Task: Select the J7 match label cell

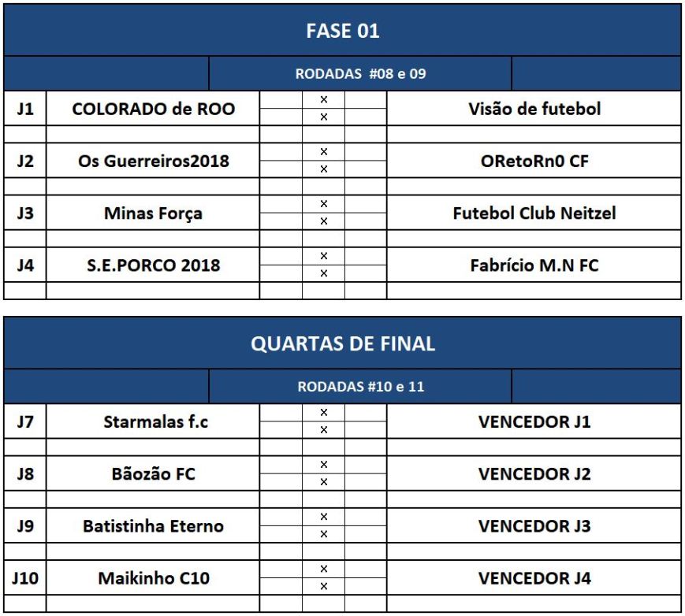Action: [25, 421]
